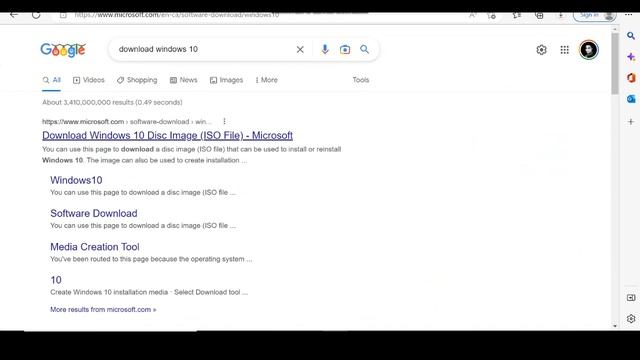Submit search with magnifier icon

364,49
